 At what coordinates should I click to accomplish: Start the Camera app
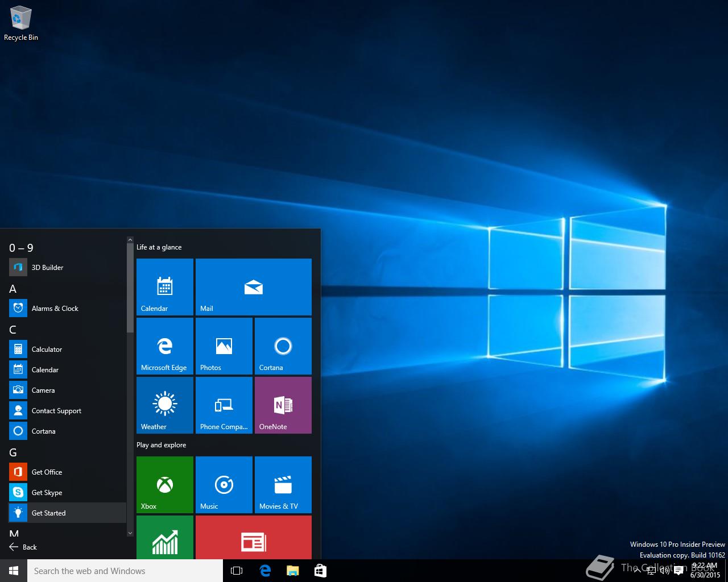tap(67, 390)
